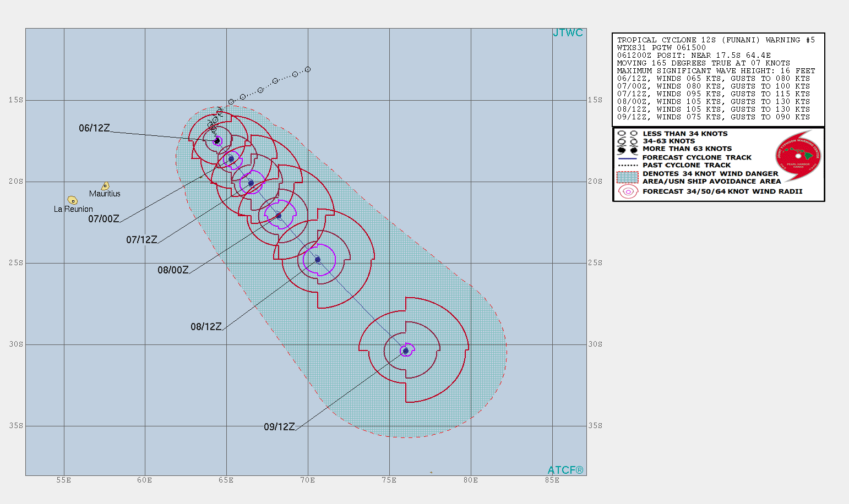
Task: Click the dotted past cyclone track legend line
Action: coord(627,165)
